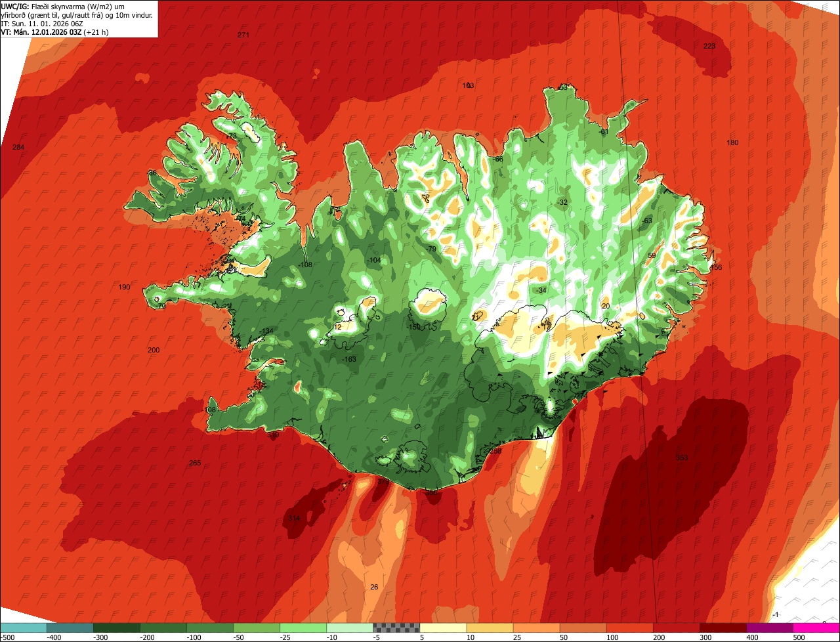Click the '-66' value on the map

point(497,160)
